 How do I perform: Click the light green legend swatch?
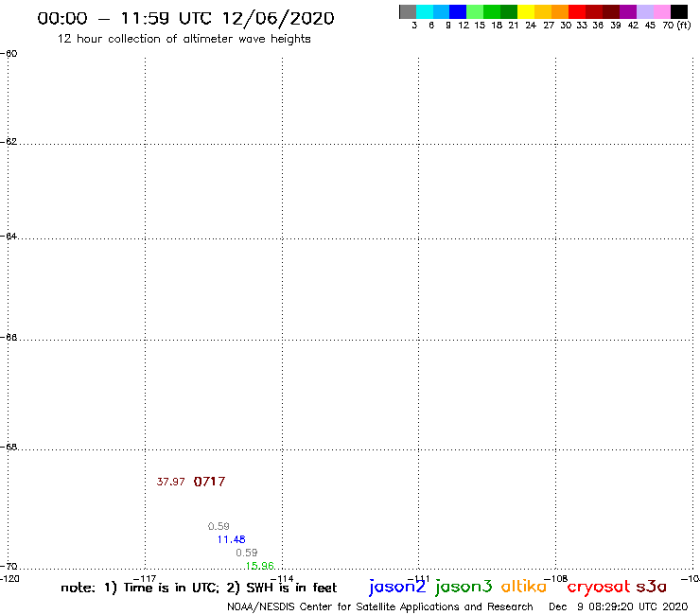(475, 11)
